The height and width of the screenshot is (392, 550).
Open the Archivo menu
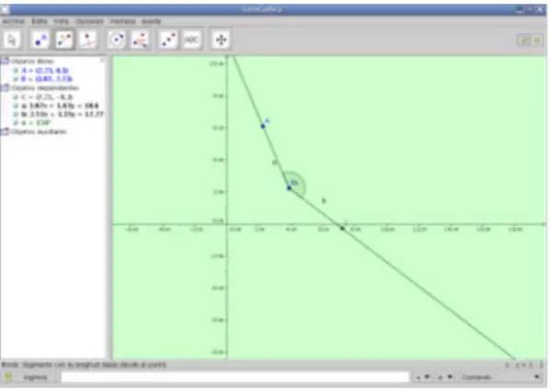point(14,21)
